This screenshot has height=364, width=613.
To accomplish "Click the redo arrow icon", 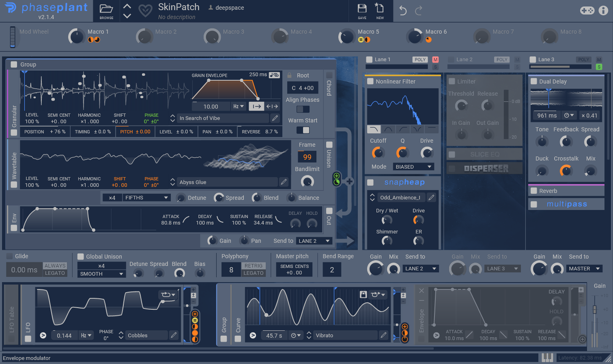I will pyautogui.click(x=419, y=10).
